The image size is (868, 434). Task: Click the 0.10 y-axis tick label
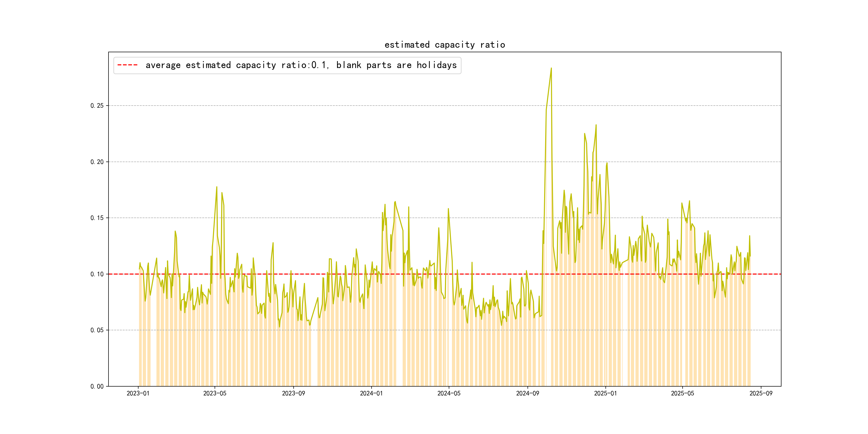[x=97, y=274]
